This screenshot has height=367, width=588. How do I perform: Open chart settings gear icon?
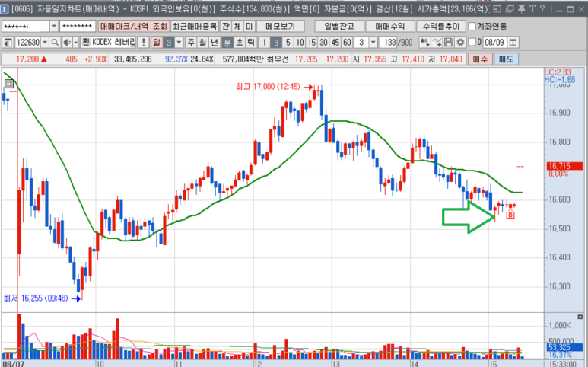(460, 43)
